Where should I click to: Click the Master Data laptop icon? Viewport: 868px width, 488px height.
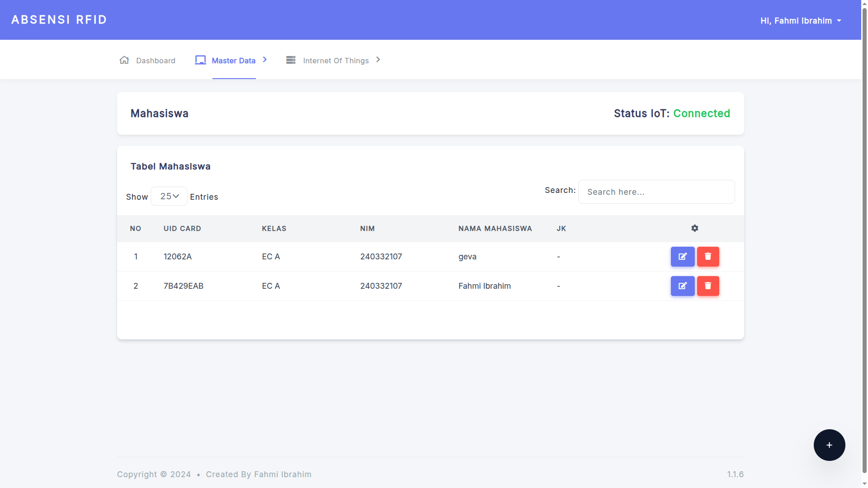coord(200,60)
